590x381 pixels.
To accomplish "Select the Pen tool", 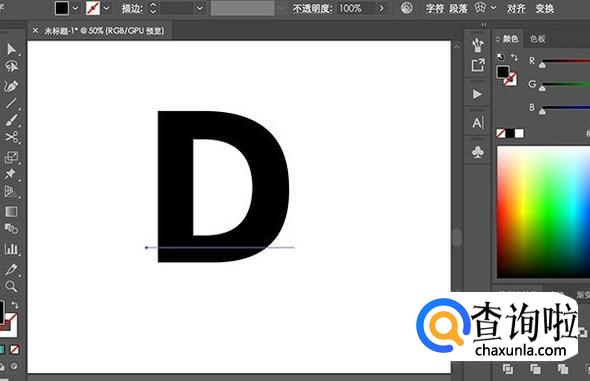I will (11, 87).
